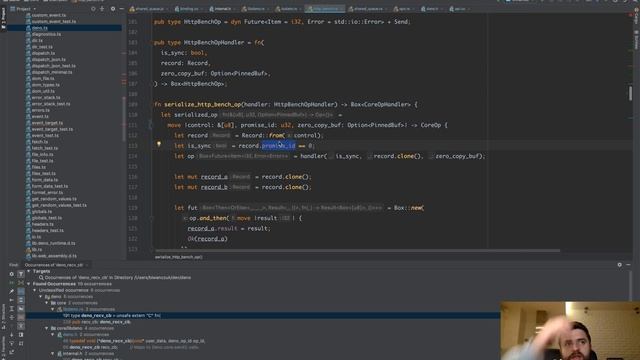Collapse the deno.h node in Find results
The height and width of the screenshot is (360, 640).
(x=53, y=334)
